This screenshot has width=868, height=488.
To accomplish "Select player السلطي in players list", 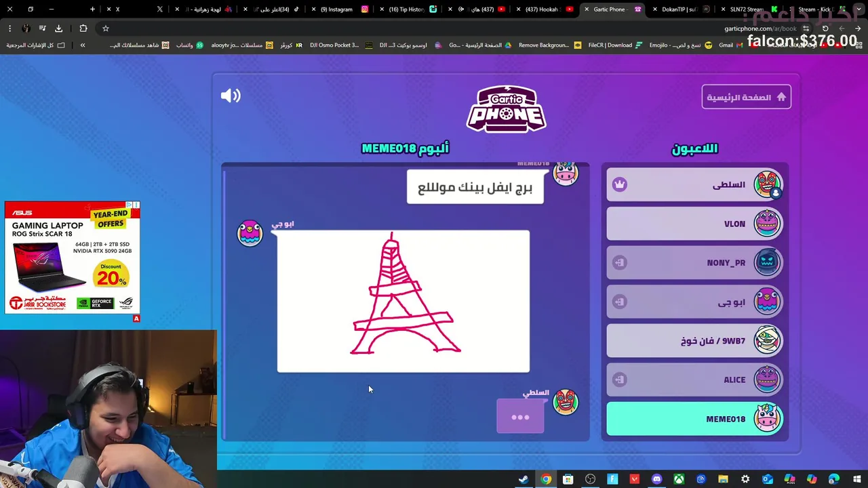I will tap(694, 184).
